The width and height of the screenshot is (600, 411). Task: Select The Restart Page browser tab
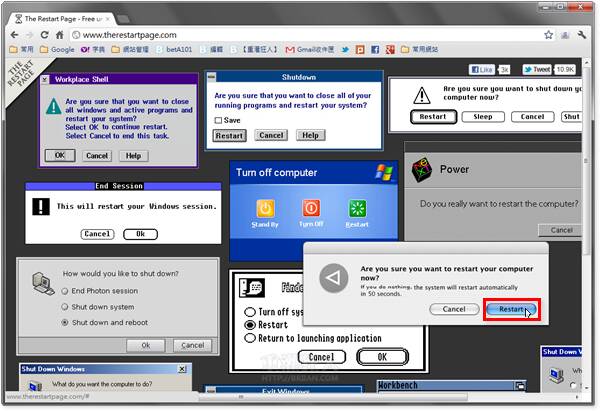[x=63, y=19]
